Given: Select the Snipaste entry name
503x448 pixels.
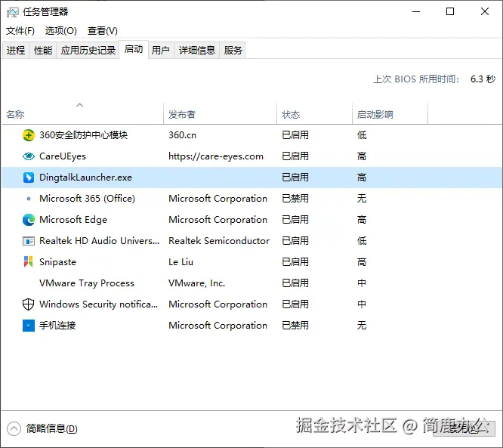Looking at the screenshot, I should click(57, 262).
